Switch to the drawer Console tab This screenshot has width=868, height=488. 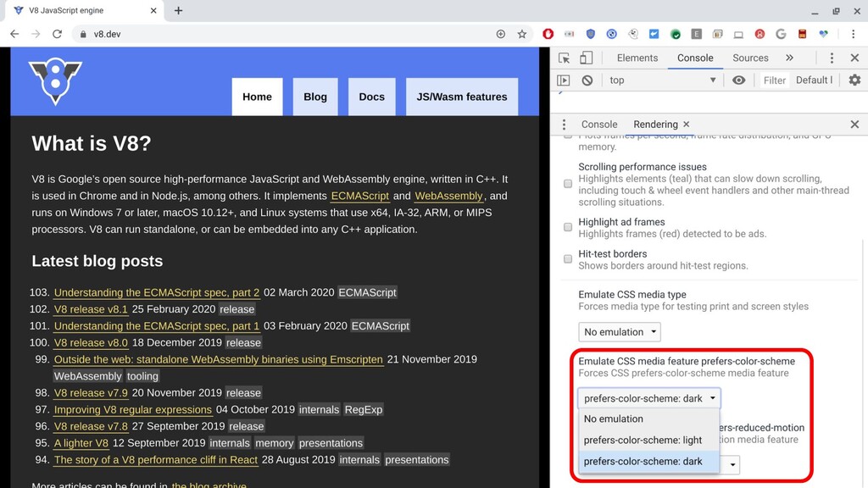point(599,125)
